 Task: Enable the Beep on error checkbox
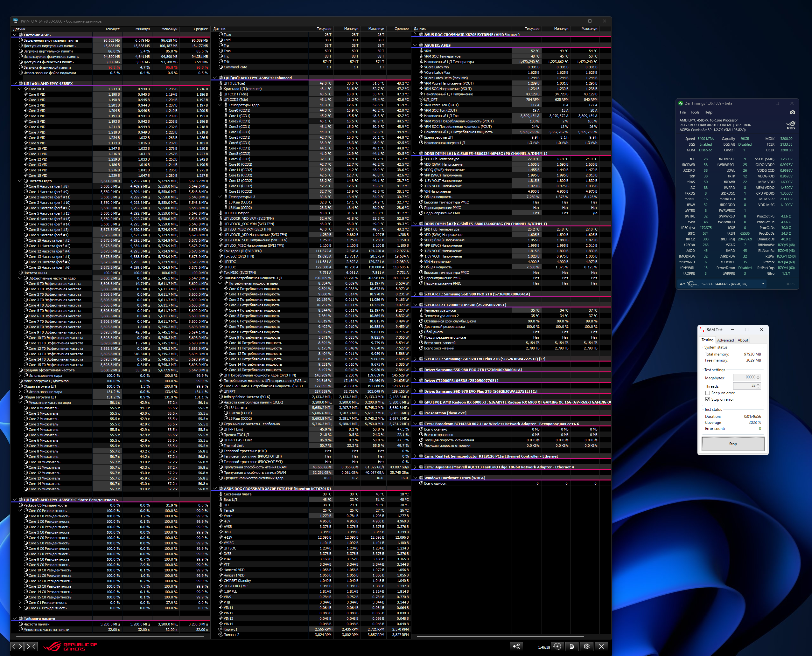707,393
